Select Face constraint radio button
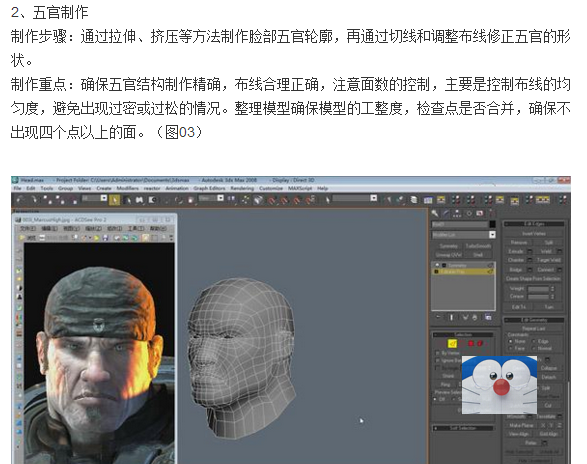Screen dimensions: 587x464 (x=511, y=348)
